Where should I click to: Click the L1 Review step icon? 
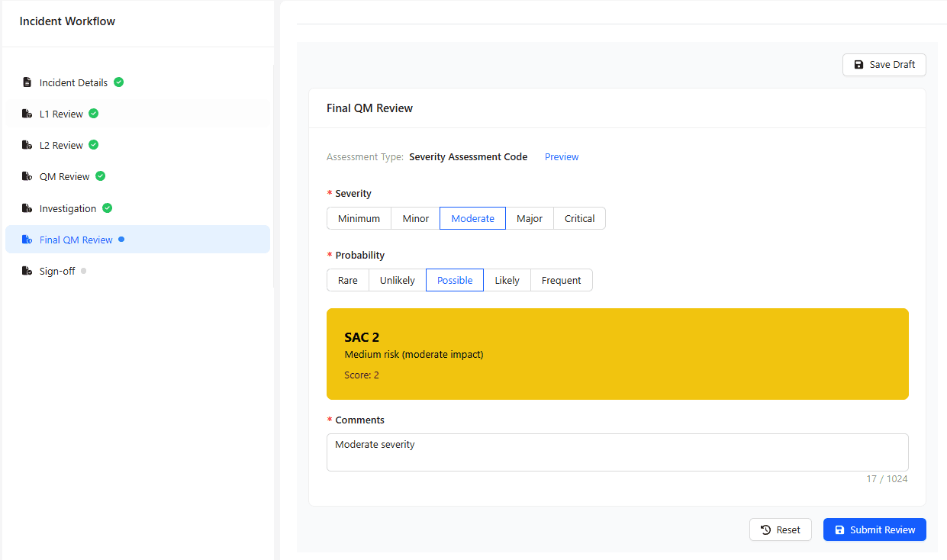click(x=27, y=114)
